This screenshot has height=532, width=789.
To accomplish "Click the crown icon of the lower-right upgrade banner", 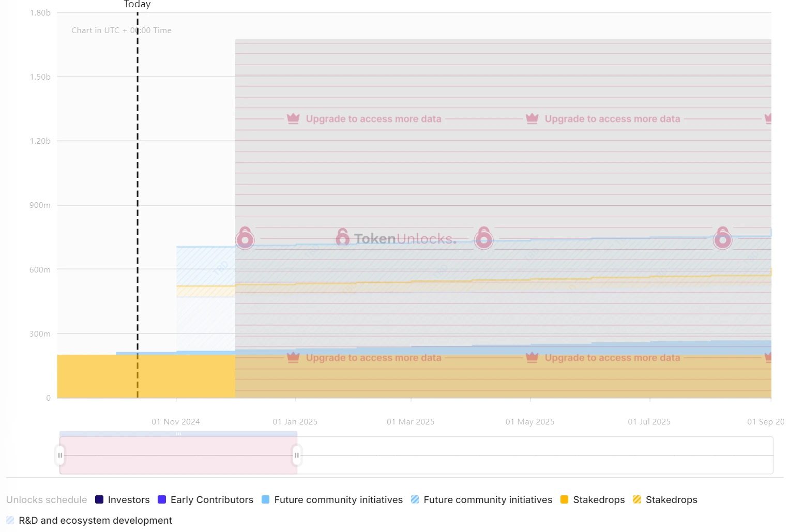I will click(532, 358).
